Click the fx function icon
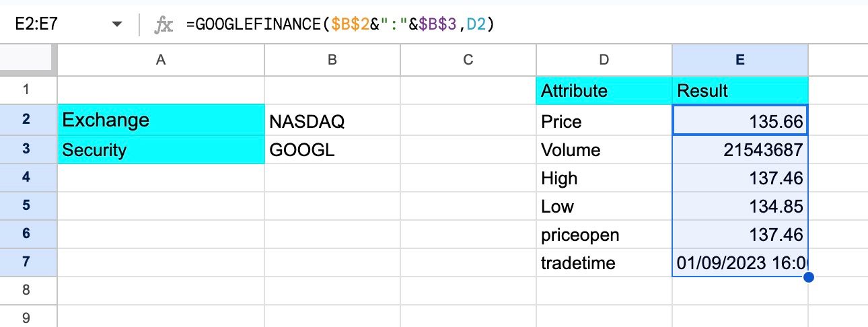Screen dimensions: 868x327 coord(164,26)
